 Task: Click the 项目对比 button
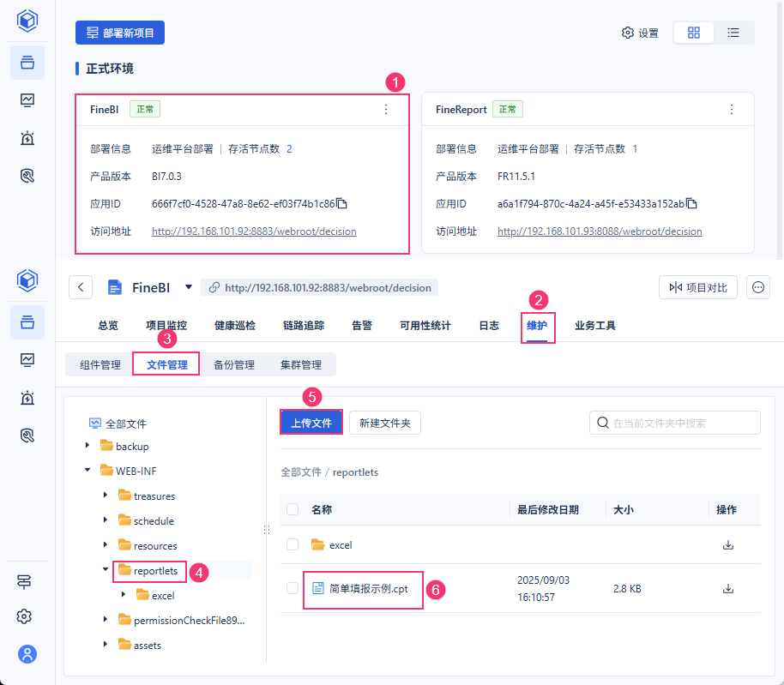click(698, 287)
